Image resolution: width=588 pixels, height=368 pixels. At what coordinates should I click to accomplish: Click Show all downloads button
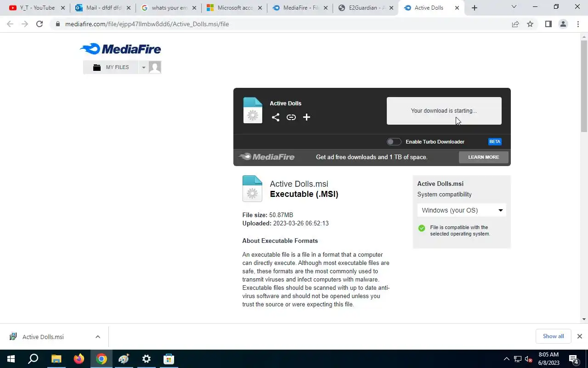tap(553, 336)
